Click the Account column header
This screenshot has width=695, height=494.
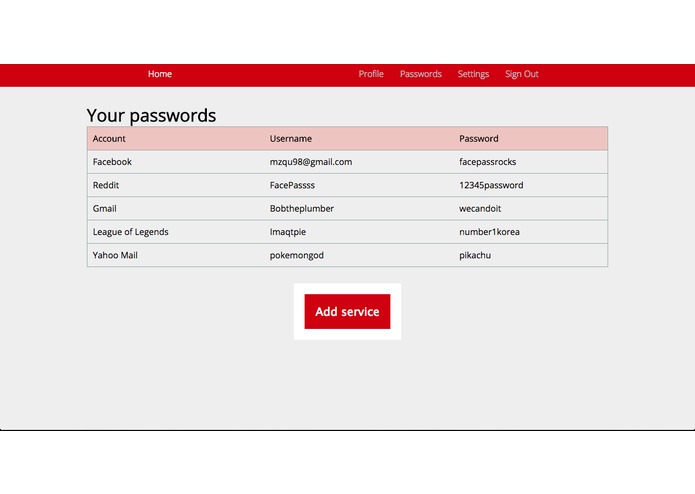tap(109, 139)
